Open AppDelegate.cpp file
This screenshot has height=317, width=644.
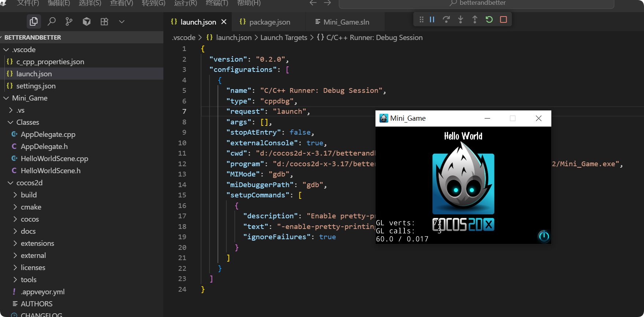pyautogui.click(x=82, y=134)
